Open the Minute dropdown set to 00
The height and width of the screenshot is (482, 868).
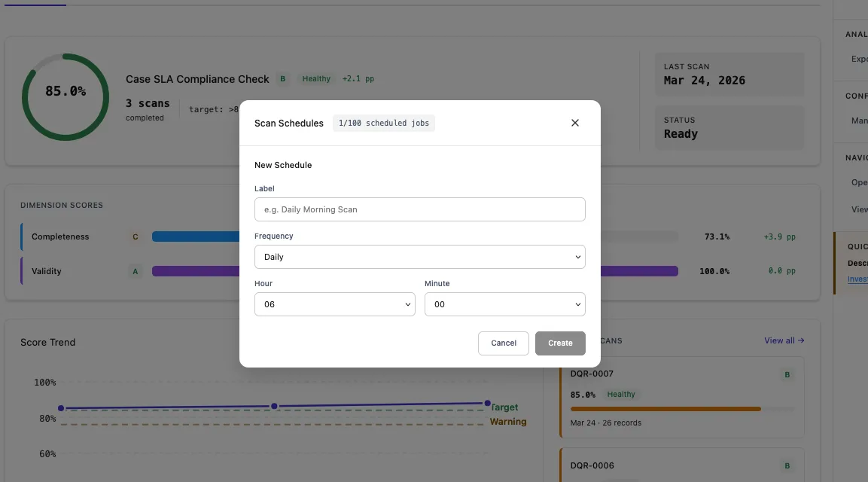pos(504,304)
